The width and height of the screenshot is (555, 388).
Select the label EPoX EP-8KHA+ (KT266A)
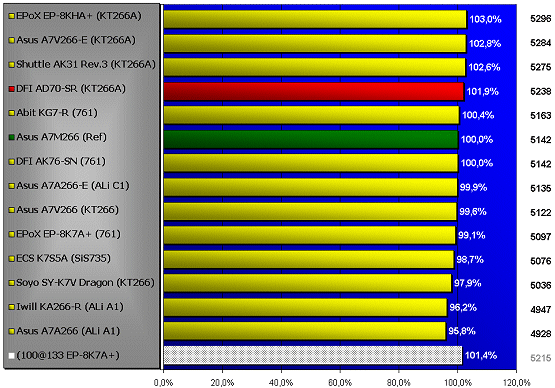(79, 16)
